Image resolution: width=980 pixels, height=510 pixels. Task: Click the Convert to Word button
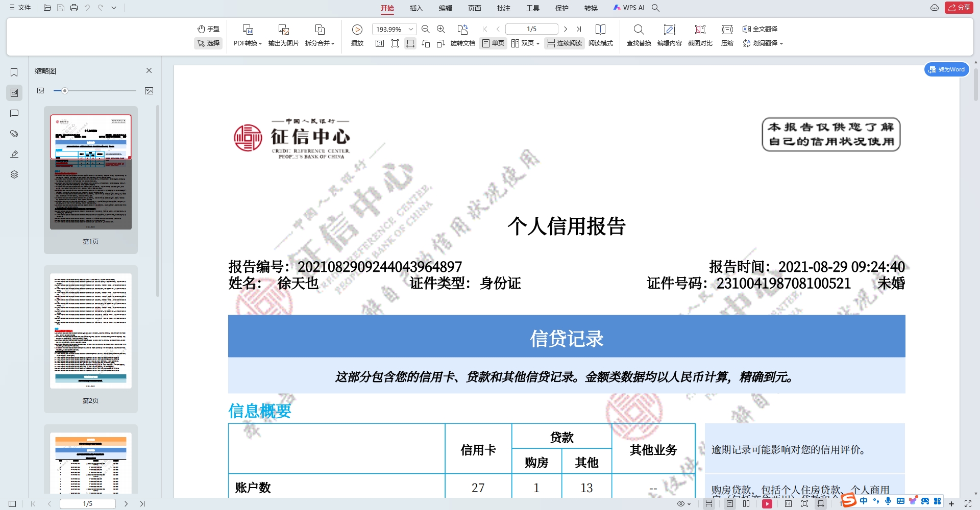pyautogui.click(x=947, y=69)
